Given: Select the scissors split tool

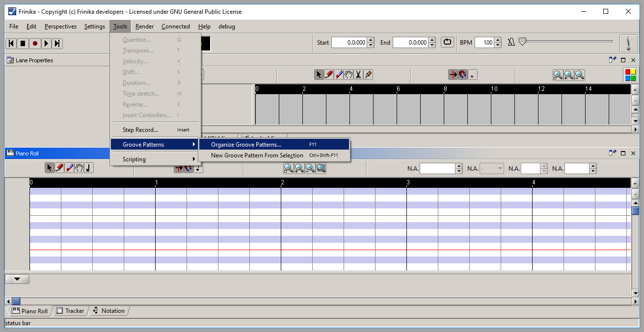Looking at the screenshot, I should (x=358, y=75).
